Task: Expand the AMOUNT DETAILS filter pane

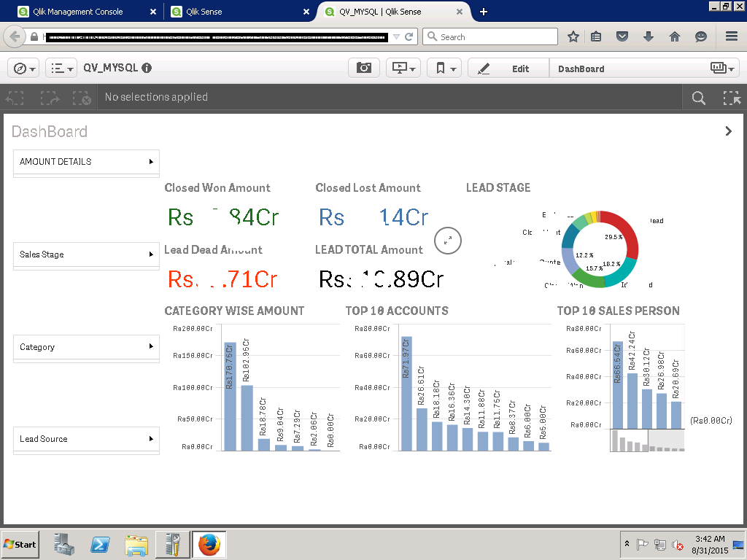Action: [x=86, y=162]
